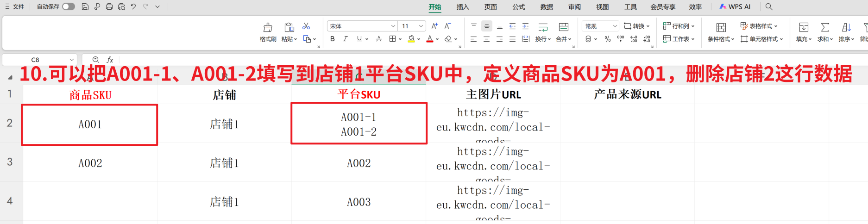The width and height of the screenshot is (868, 224).
Task: Open the 宋体 font name dropdown
Action: [x=393, y=26]
